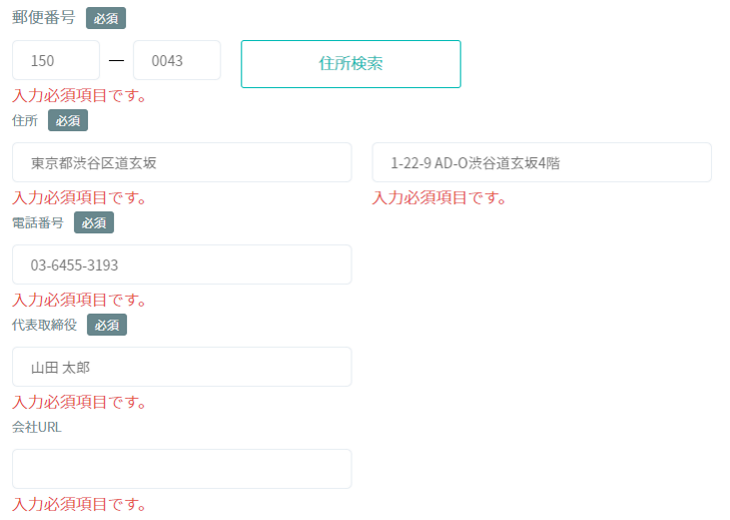Click the empty 会社URL input field
Screen dimensions: 730x520
coord(182,469)
